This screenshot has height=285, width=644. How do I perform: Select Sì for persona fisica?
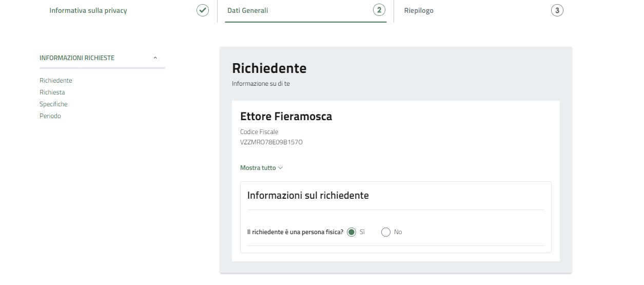(x=352, y=232)
